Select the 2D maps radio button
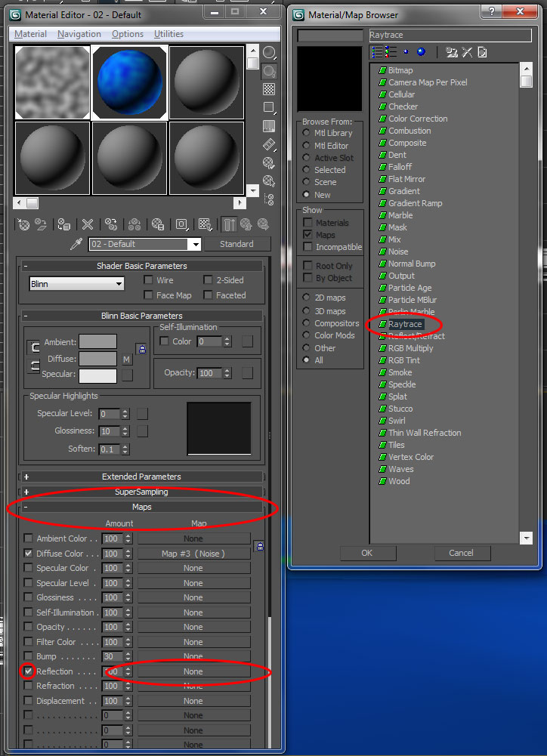Image resolution: width=547 pixels, height=756 pixels. [306, 298]
